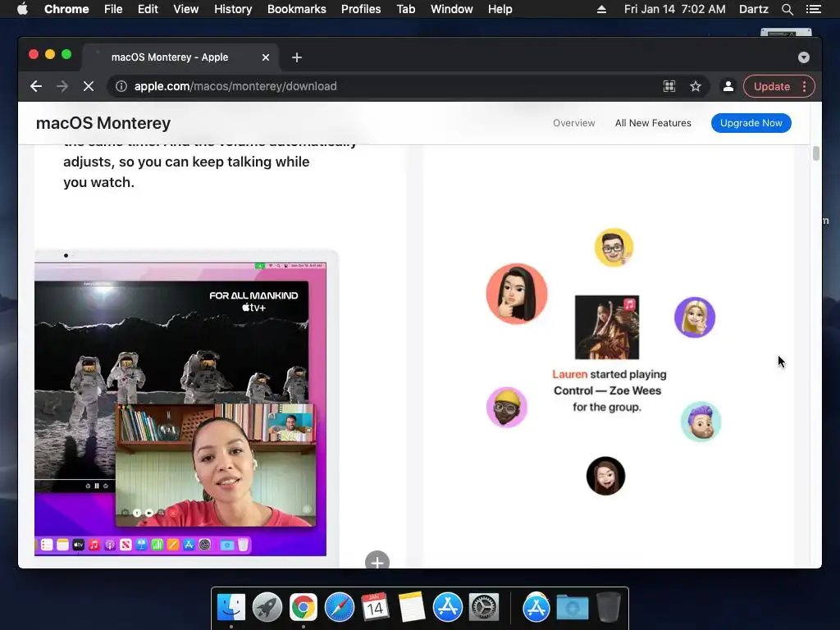Close the macOS Monterey tab

[x=266, y=57]
